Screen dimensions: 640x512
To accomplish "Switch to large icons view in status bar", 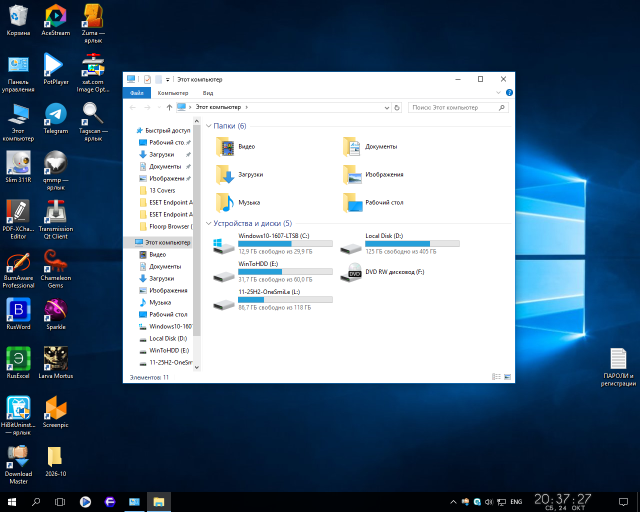I will (507, 377).
